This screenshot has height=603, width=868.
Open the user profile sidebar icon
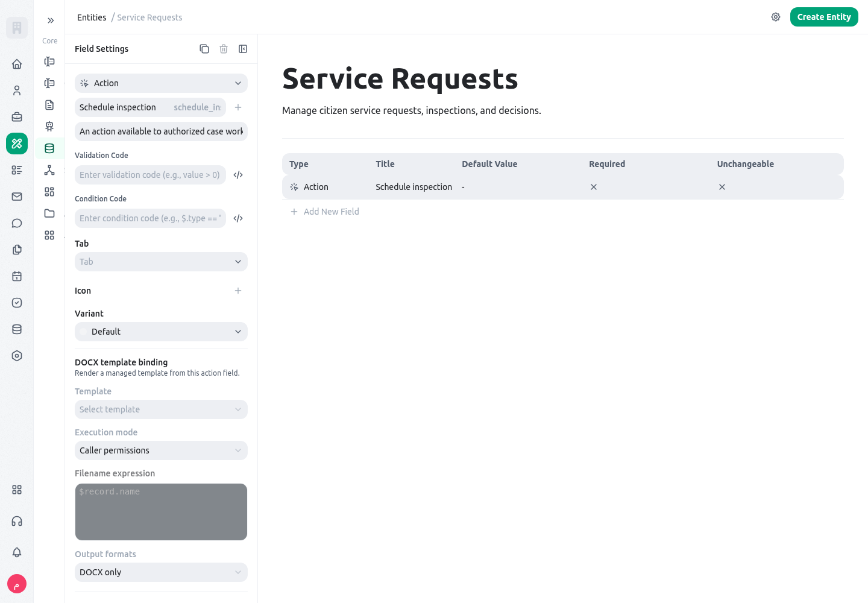coord(17,90)
